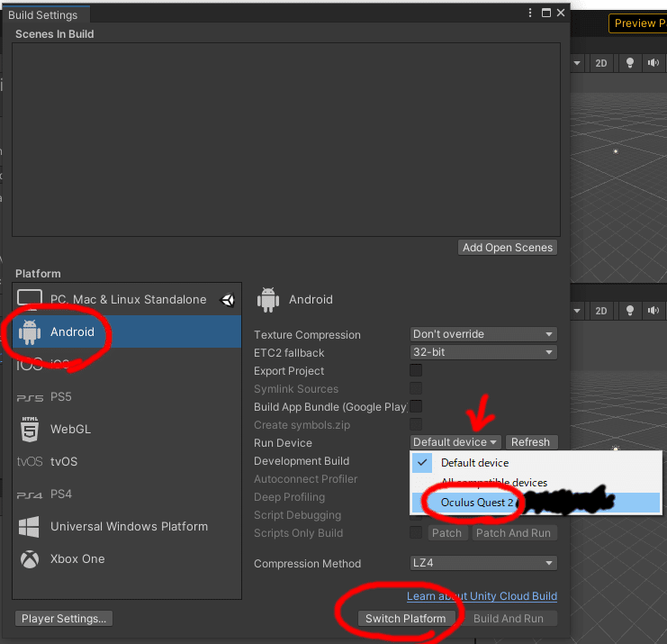Select the PS5 platform
The width and height of the screenshot is (667, 644).
[127, 396]
